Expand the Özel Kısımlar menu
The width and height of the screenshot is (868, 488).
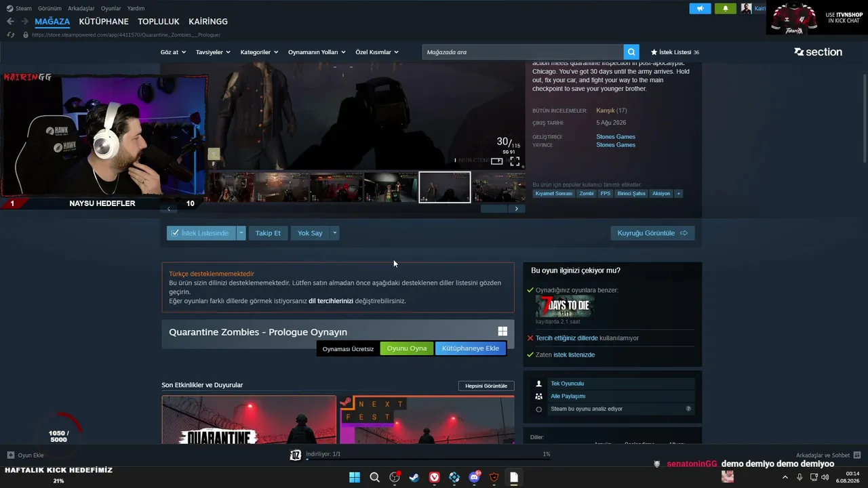pos(377,52)
